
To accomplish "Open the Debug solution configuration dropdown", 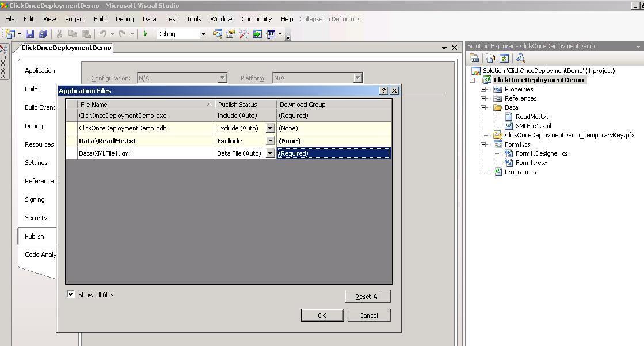I will 203,34.
